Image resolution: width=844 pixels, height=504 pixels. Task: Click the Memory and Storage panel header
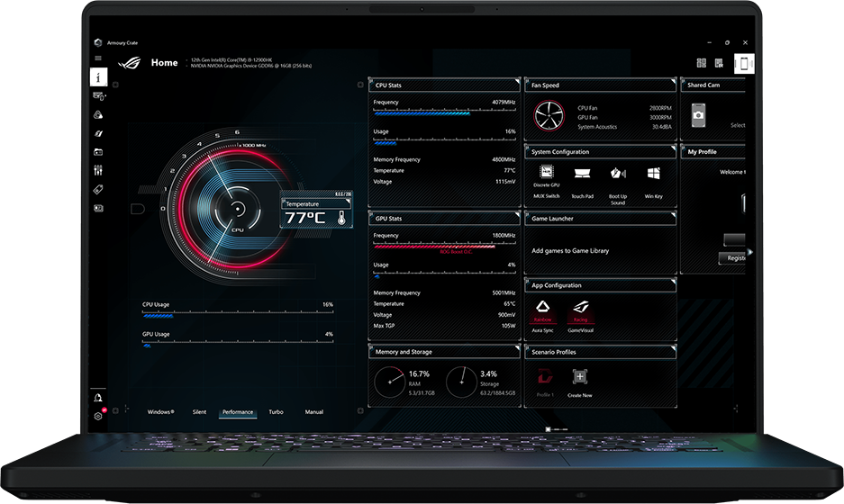(x=444, y=352)
